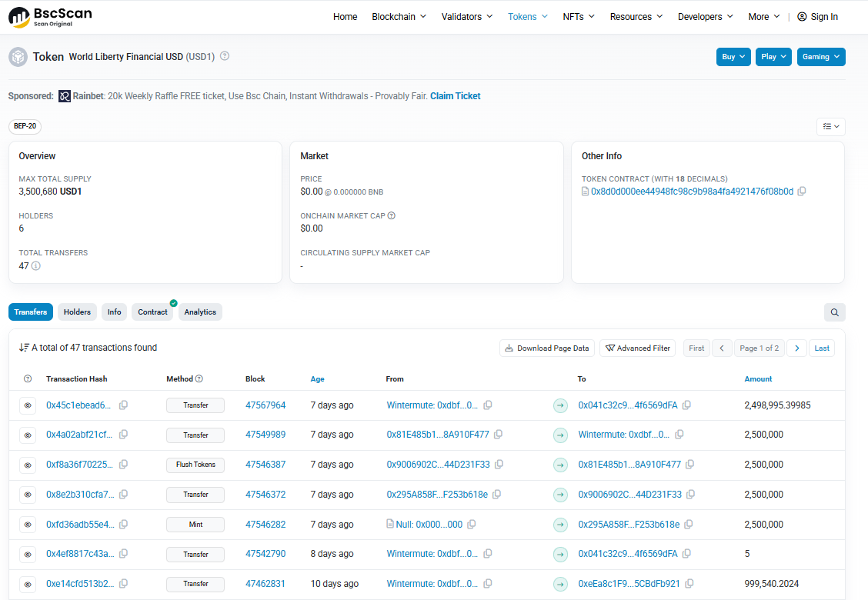Go to next page arrow

click(796, 348)
